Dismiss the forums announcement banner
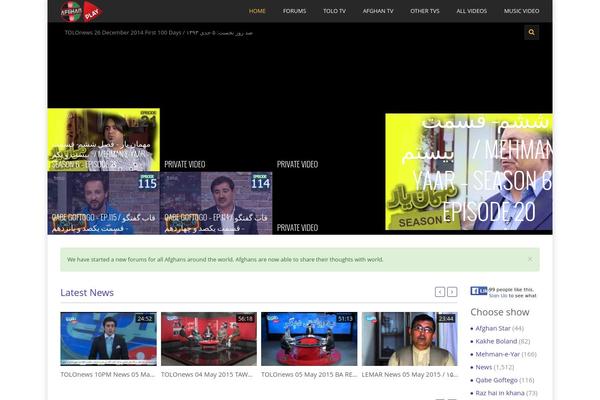The image size is (600, 400). [530, 260]
